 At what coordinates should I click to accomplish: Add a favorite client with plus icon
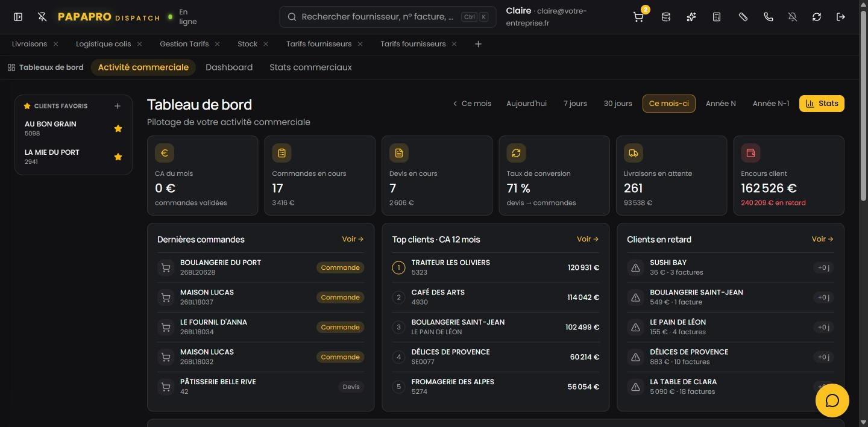point(118,106)
